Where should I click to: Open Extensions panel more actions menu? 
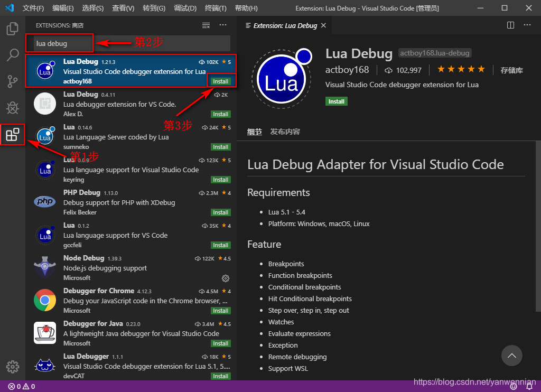223,25
